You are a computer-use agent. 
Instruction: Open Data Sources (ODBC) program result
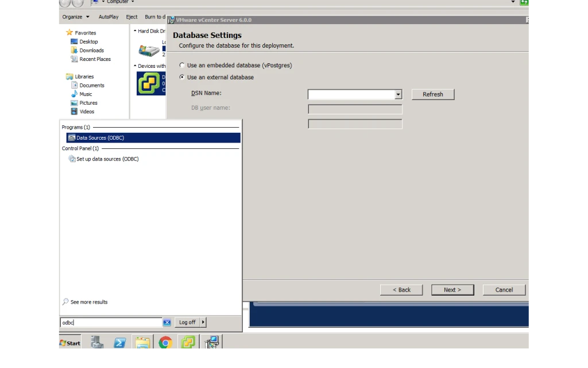(153, 138)
